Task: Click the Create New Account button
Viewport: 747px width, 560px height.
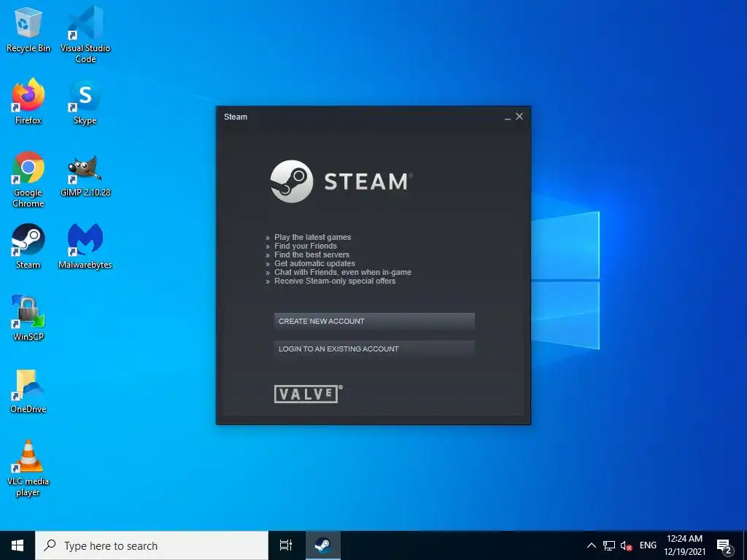Action: point(374,322)
